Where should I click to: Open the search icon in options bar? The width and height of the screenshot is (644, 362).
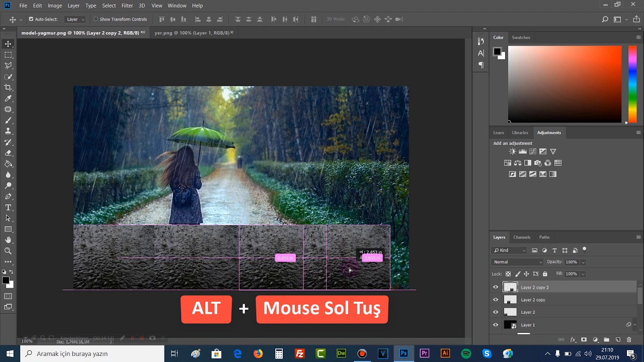click(x=605, y=19)
